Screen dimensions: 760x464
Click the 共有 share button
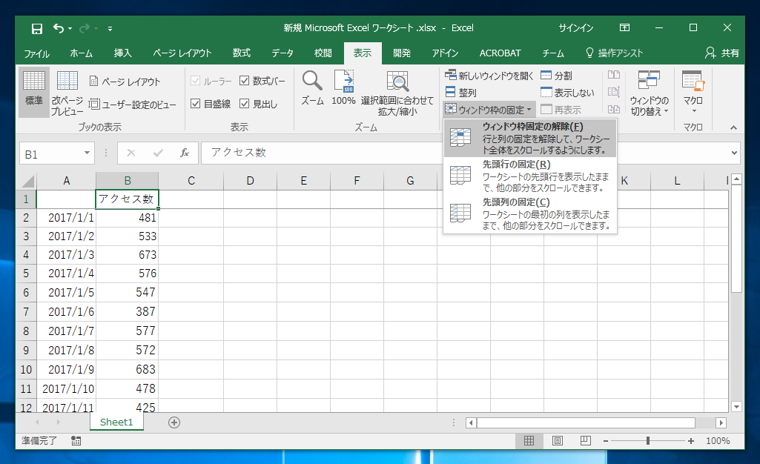pos(722,53)
